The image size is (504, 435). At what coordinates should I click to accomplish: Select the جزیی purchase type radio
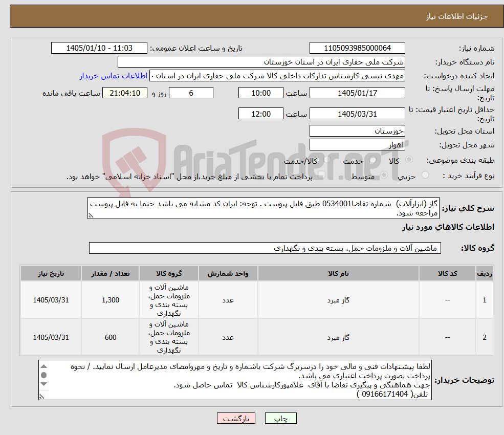pyautogui.click(x=425, y=175)
